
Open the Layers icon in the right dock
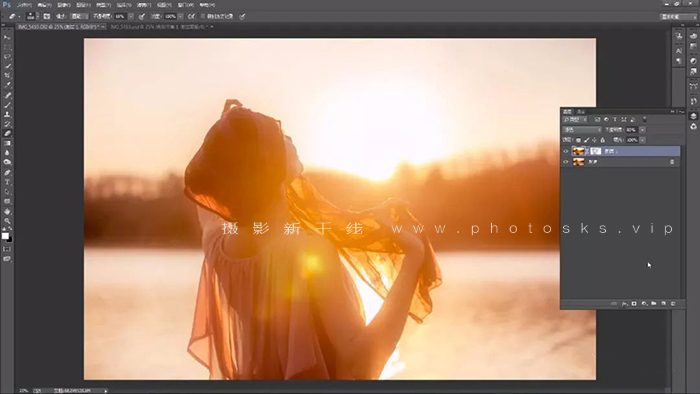(x=693, y=116)
